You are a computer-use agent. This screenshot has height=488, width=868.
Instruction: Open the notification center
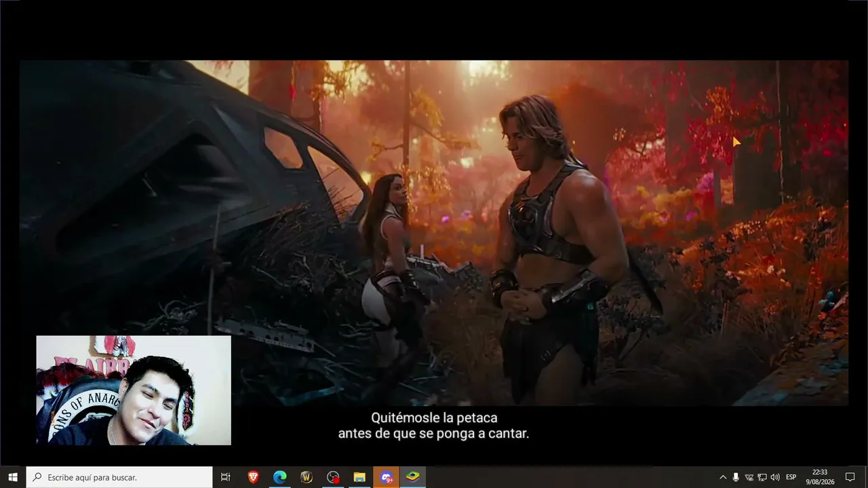click(850, 477)
